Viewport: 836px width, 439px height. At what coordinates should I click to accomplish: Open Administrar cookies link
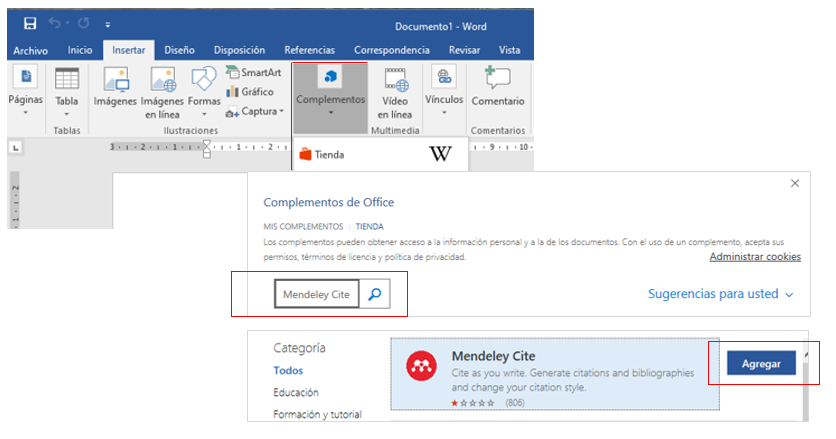755,257
